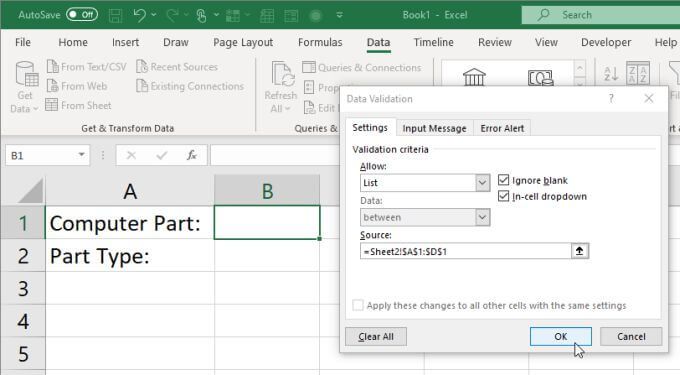Click From Text/CSV
The height and width of the screenshot is (375, 680).
click(86, 67)
